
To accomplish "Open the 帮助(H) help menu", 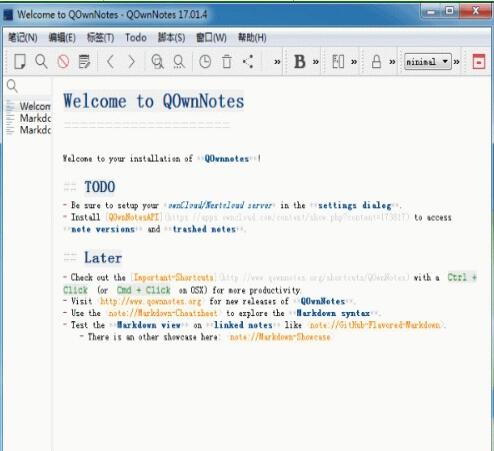I will tap(252, 37).
